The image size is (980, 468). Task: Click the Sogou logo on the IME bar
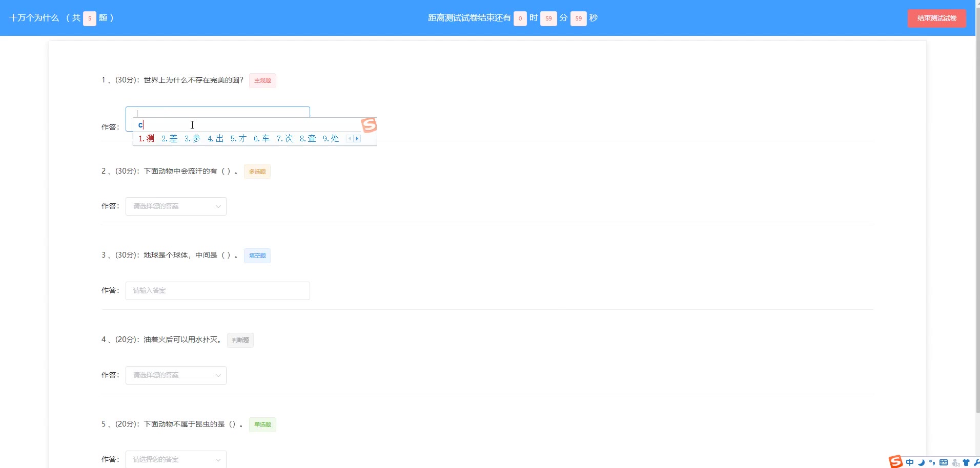coord(895,462)
